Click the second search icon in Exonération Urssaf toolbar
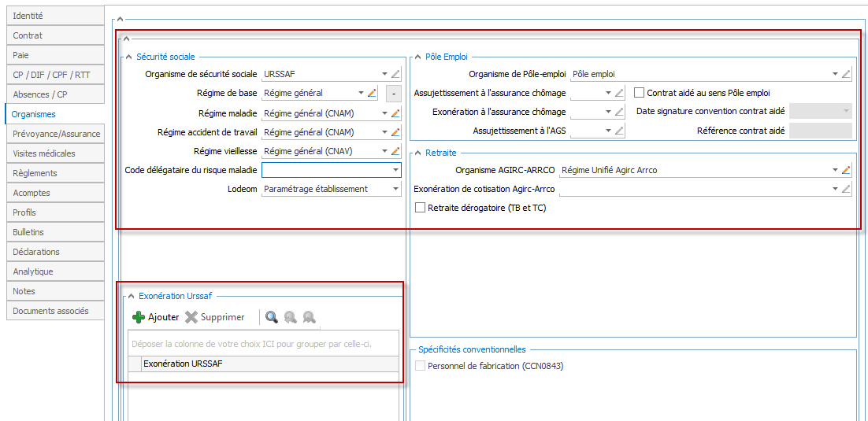The height and width of the screenshot is (421, 868). coord(290,317)
